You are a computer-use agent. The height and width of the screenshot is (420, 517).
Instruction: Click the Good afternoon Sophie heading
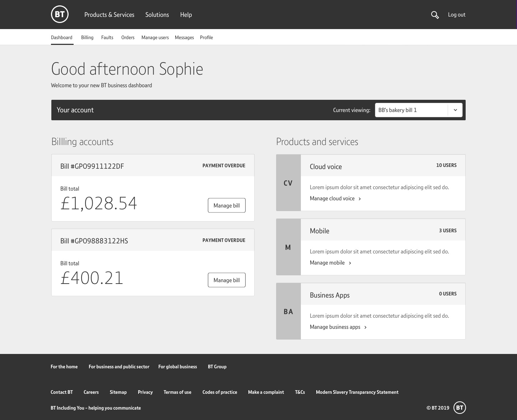coord(127,69)
